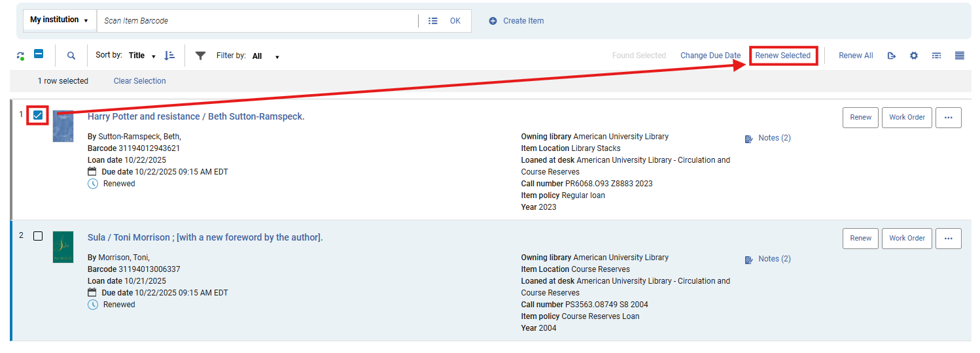
Task: Open the Filter by All dropdown
Action: click(265, 56)
